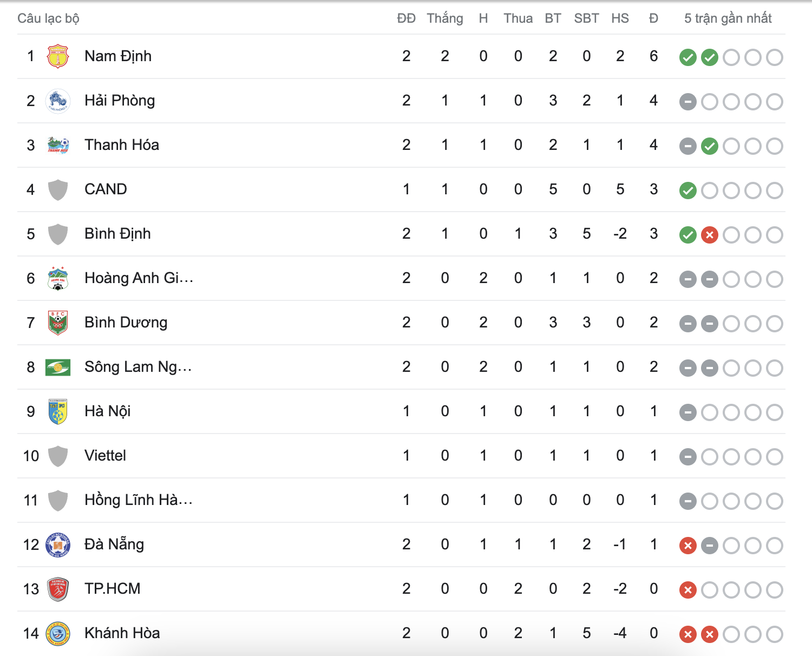Click the Đà Nẵng club logo

(57, 545)
